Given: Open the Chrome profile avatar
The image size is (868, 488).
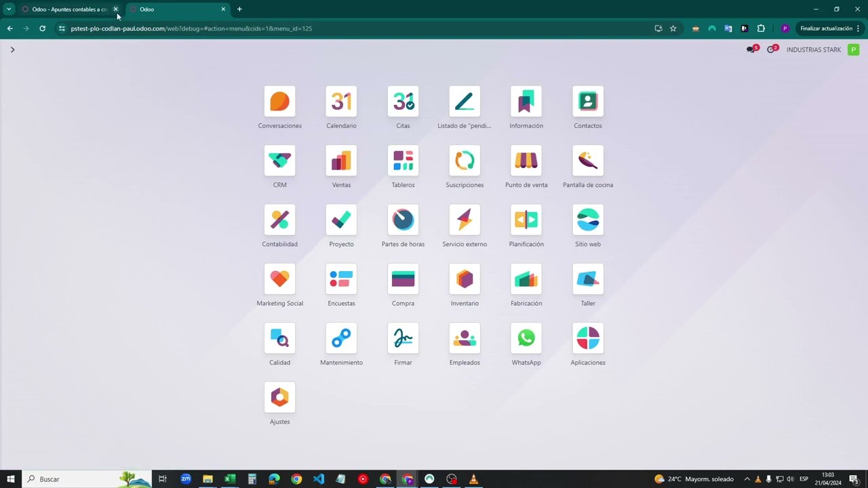Looking at the screenshot, I should [x=785, y=28].
